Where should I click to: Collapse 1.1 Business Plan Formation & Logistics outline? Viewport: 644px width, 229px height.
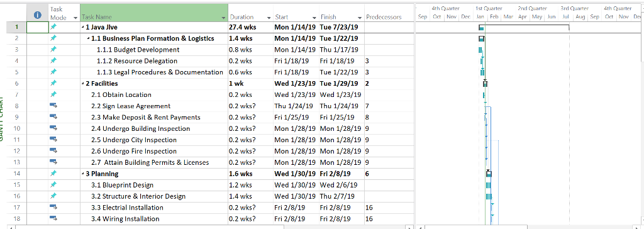88,38
